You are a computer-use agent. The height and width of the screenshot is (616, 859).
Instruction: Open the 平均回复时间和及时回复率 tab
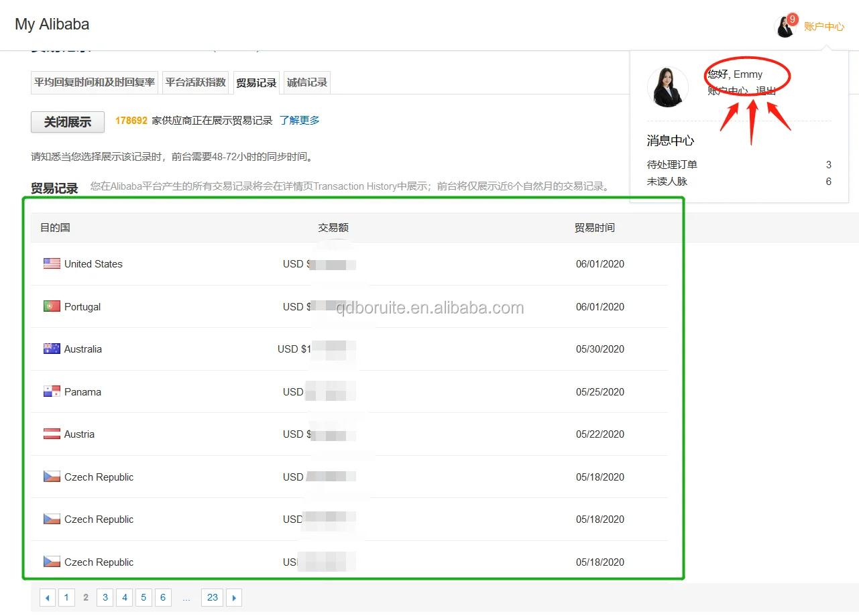click(95, 82)
